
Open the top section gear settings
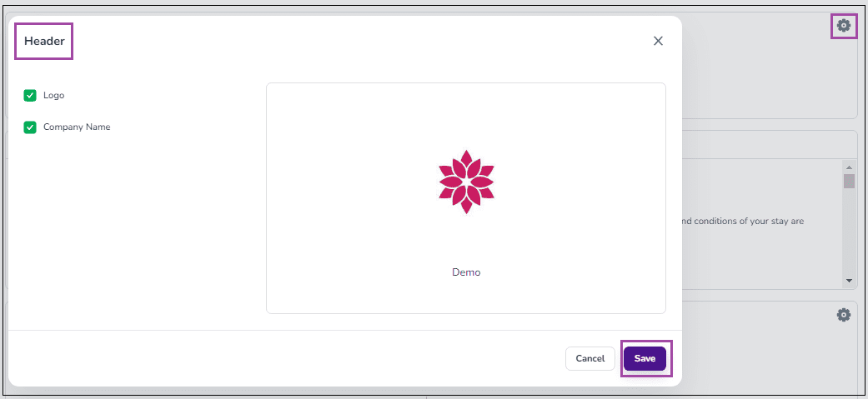pos(844,26)
